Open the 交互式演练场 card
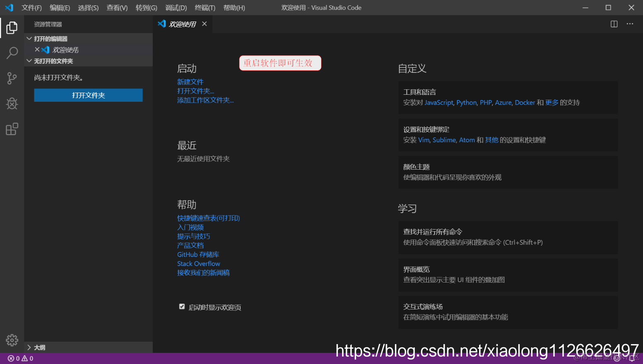 508,312
